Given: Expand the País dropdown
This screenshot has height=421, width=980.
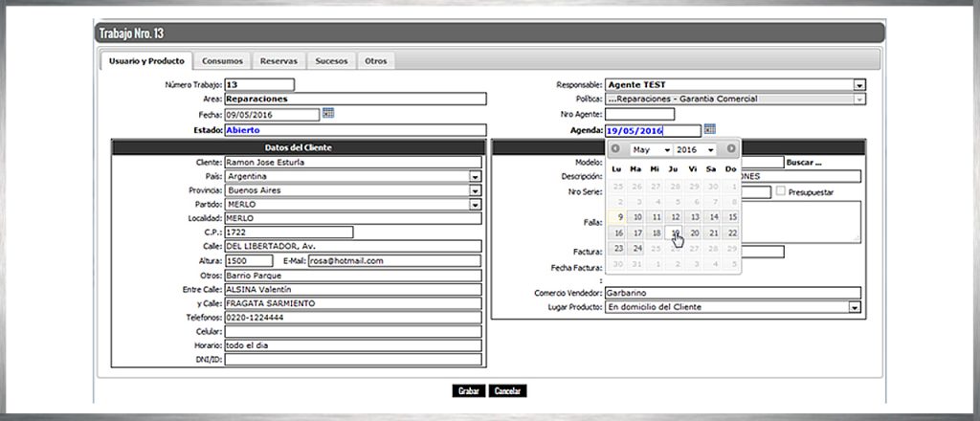Looking at the screenshot, I should [x=475, y=177].
